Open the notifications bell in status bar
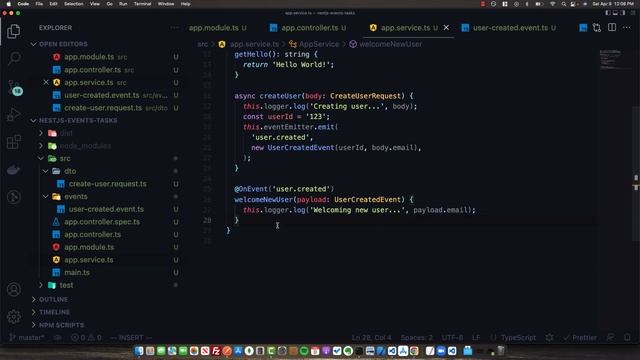The image size is (640, 360). pyautogui.click(x=627, y=338)
